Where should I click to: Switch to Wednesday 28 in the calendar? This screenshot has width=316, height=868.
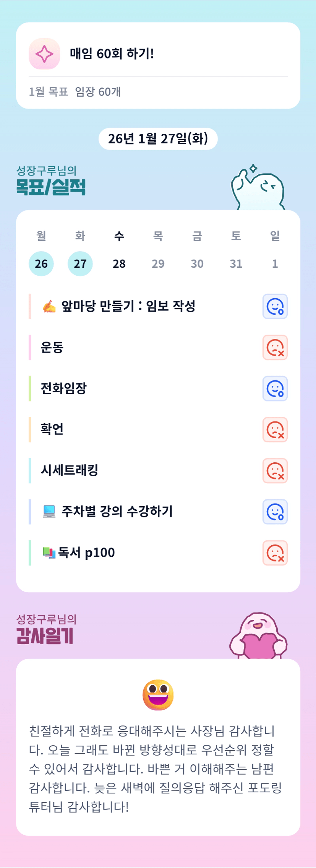(x=119, y=263)
